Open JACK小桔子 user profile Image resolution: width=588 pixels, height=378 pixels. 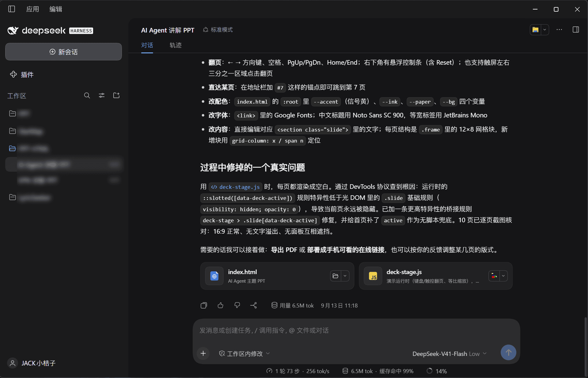(32, 363)
